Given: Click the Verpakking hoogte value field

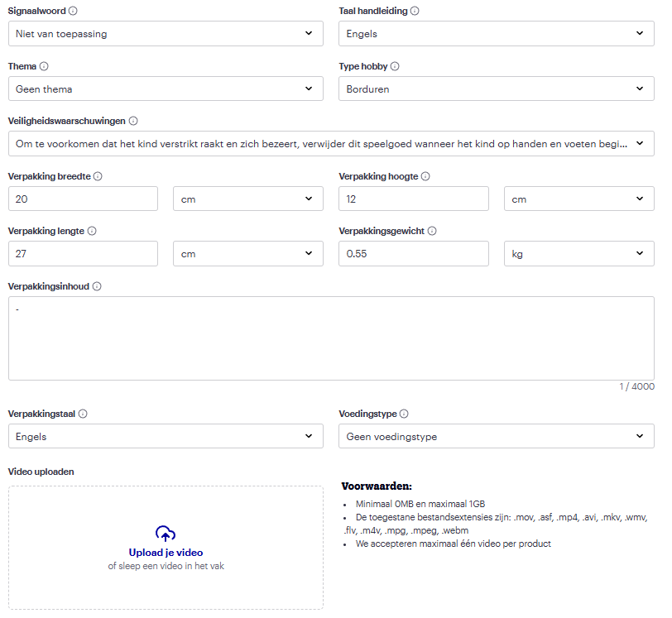Looking at the screenshot, I should click(x=414, y=199).
